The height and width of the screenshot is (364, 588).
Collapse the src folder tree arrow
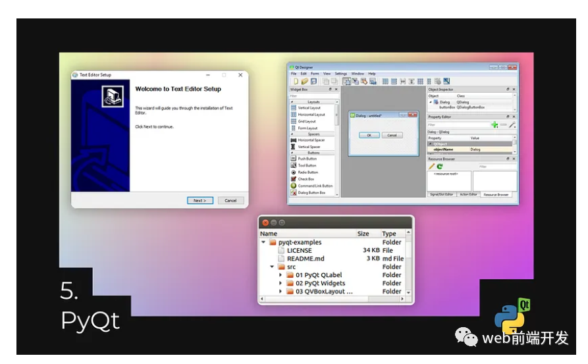click(x=272, y=267)
